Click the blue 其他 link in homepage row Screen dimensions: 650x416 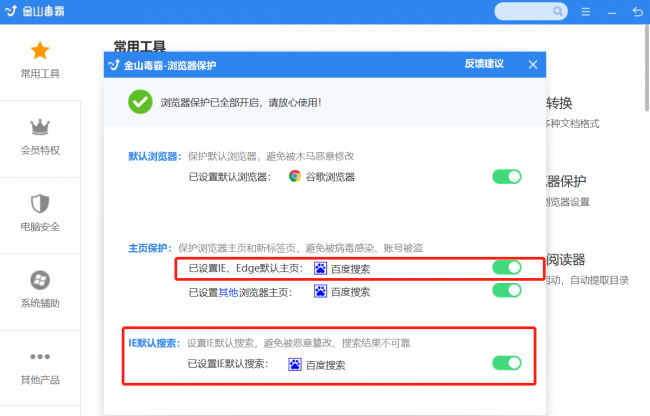228,293
